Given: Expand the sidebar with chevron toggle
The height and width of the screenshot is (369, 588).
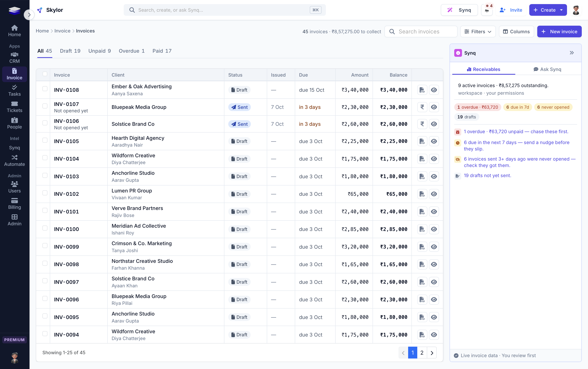Looking at the screenshot, I should pyautogui.click(x=29, y=15).
